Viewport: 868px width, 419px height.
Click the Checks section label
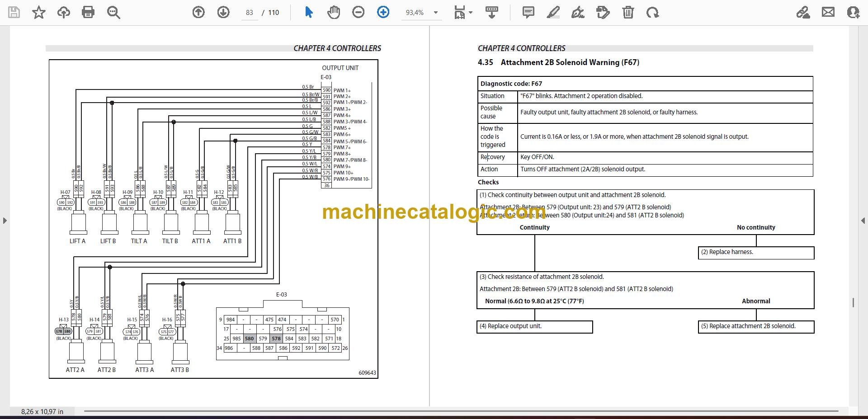pyautogui.click(x=488, y=182)
